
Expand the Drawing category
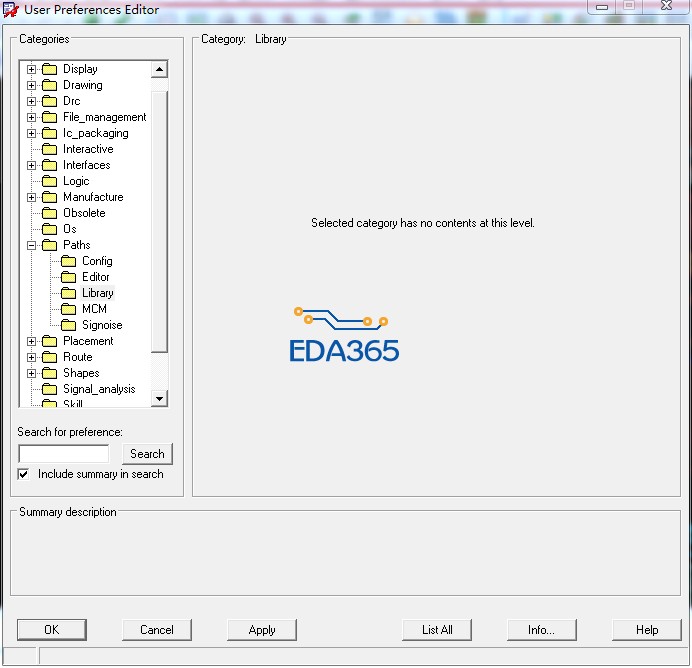pos(31,85)
